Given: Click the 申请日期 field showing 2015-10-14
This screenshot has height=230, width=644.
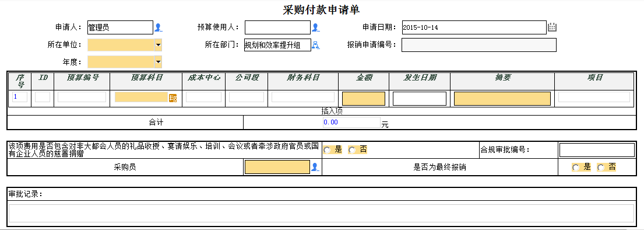Looking at the screenshot, I should (474, 27).
